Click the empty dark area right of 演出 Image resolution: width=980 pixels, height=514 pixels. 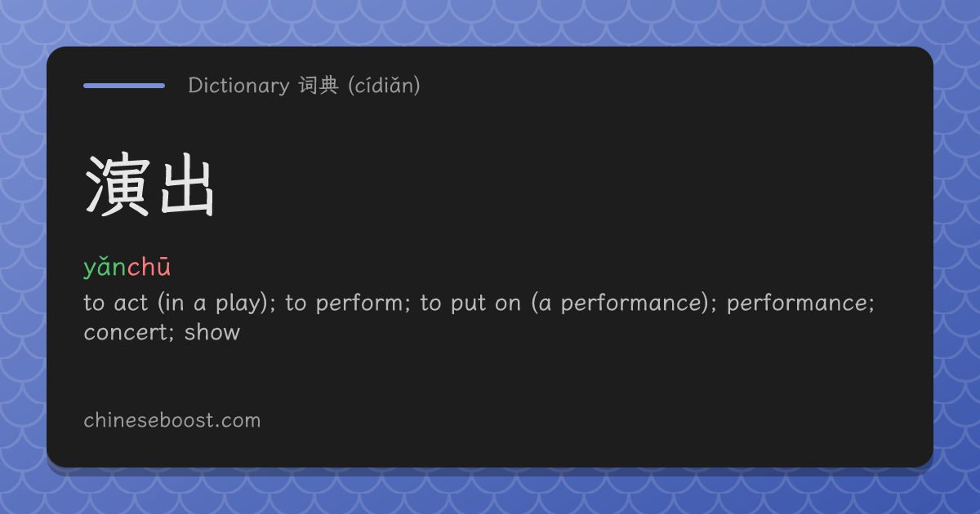572,186
